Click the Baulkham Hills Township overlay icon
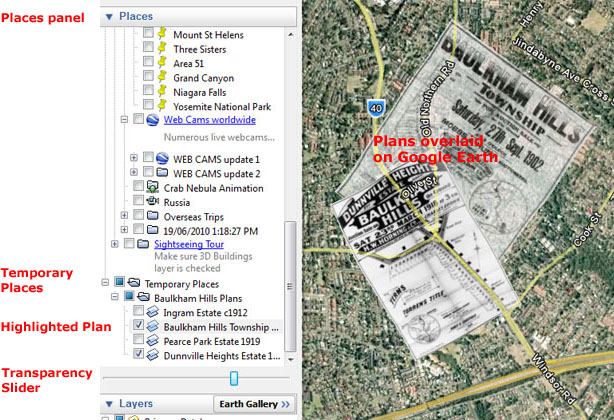Screen dimensions: 614x420 (152, 326)
